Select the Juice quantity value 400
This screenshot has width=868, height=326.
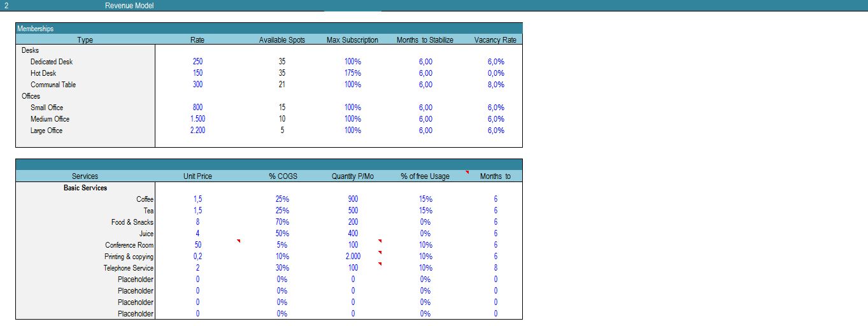click(353, 234)
